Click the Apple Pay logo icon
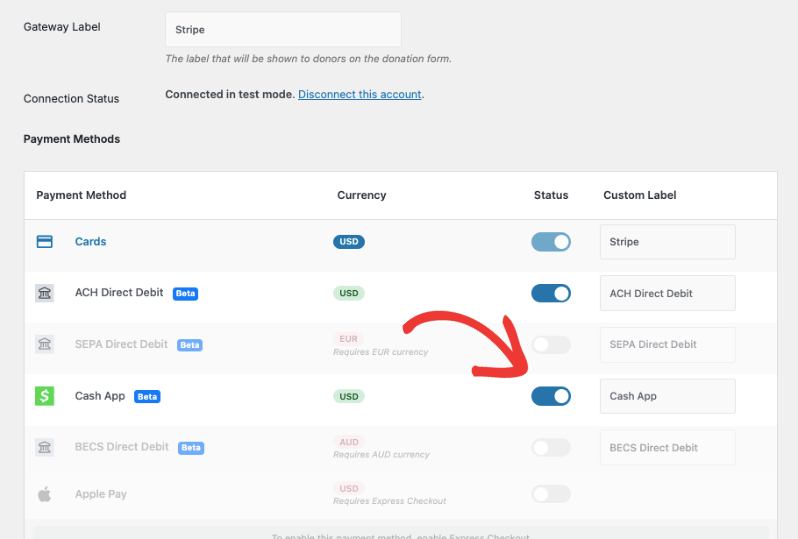Screen dimensions: 798x539 (45, 494)
